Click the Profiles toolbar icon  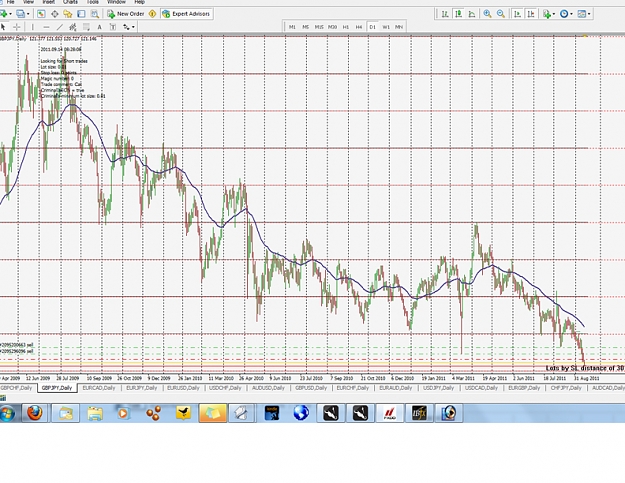click(20, 14)
